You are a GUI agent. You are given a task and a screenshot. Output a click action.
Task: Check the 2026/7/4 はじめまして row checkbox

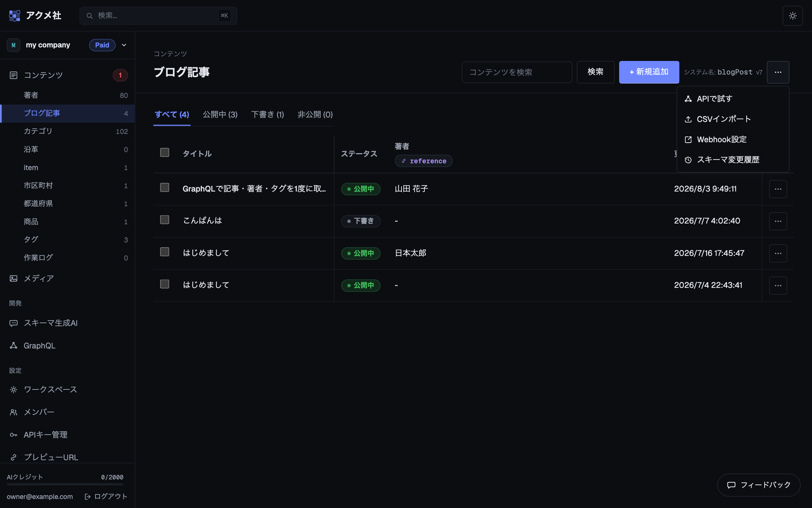point(165,284)
